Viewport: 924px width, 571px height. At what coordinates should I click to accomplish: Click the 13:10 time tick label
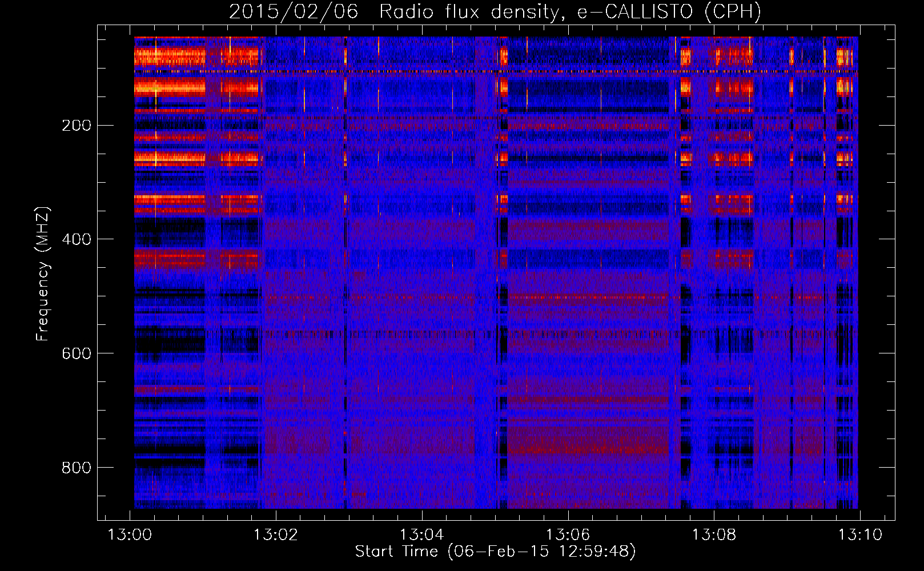[860, 535]
